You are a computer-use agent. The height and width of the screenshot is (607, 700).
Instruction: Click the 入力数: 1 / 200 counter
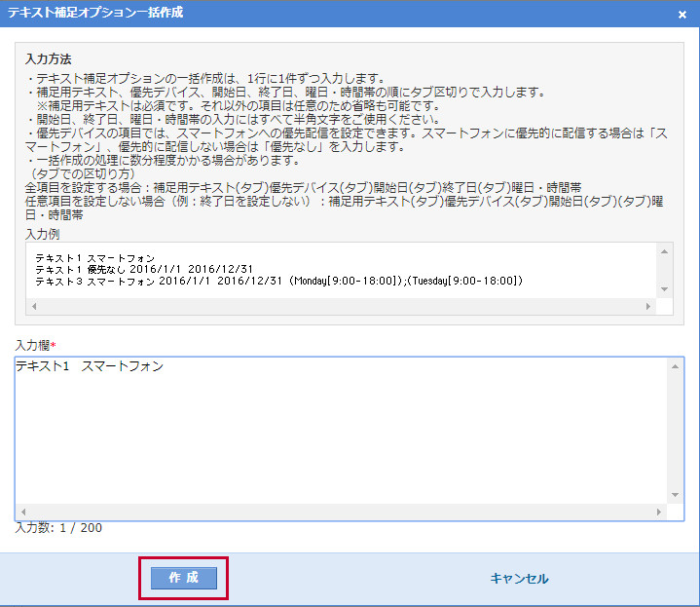click(58, 528)
